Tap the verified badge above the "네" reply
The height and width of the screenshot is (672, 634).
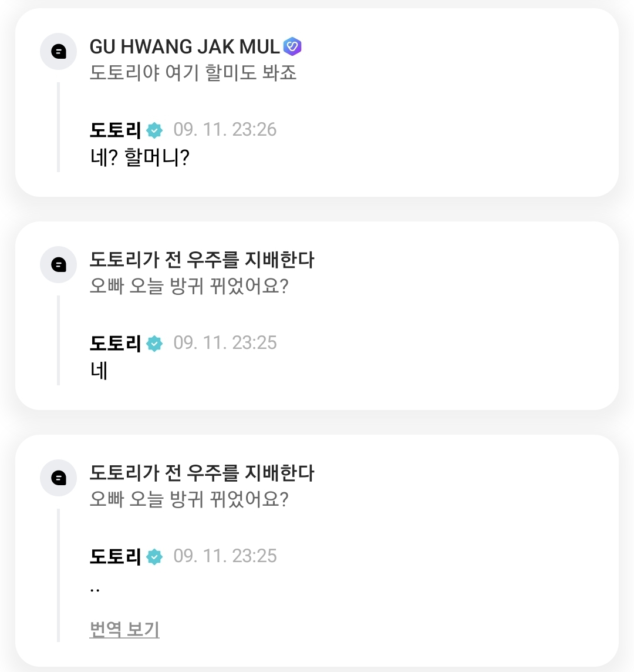click(x=154, y=344)
